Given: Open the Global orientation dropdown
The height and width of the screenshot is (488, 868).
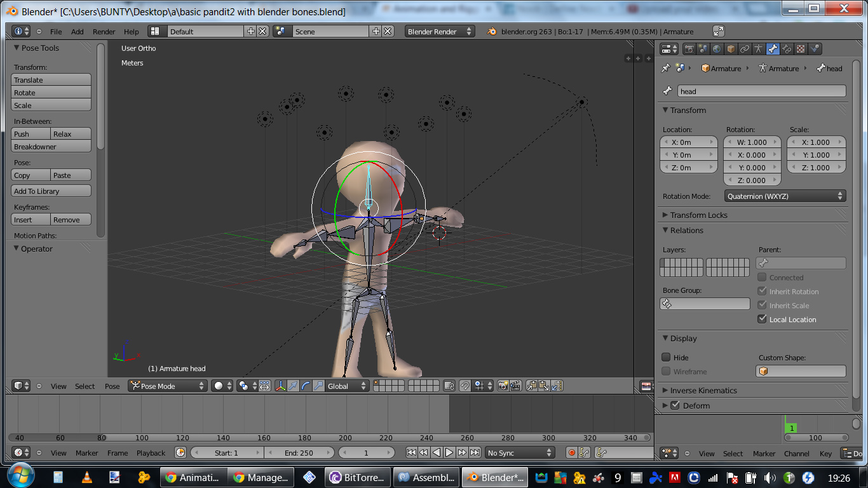Looking at the screenshot, I should (347, 386).
